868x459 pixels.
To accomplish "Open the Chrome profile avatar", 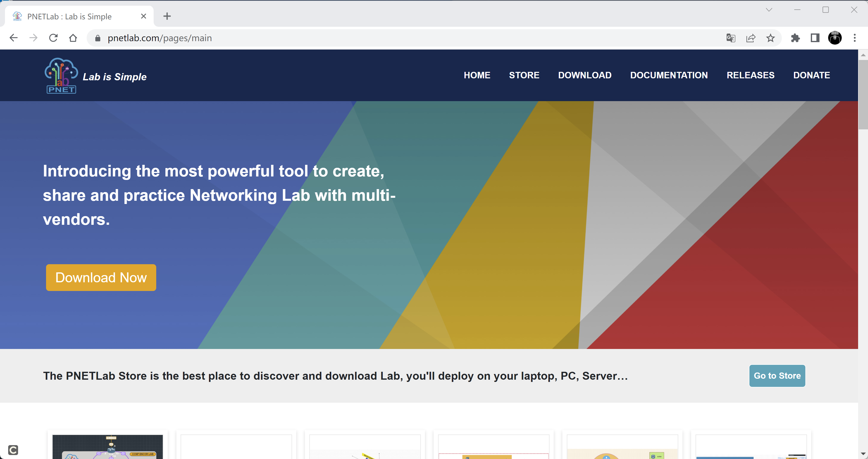I will click(x=835, y=38).
